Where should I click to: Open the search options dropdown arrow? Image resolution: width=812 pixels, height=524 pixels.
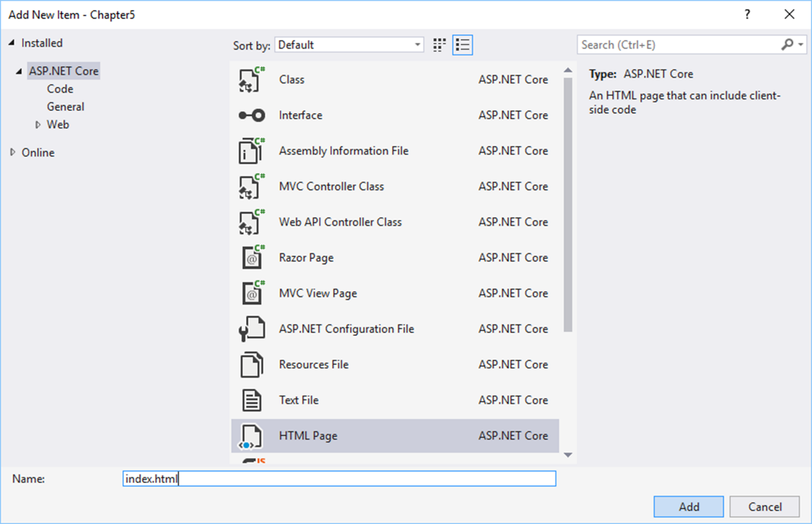tap(801, 45)
